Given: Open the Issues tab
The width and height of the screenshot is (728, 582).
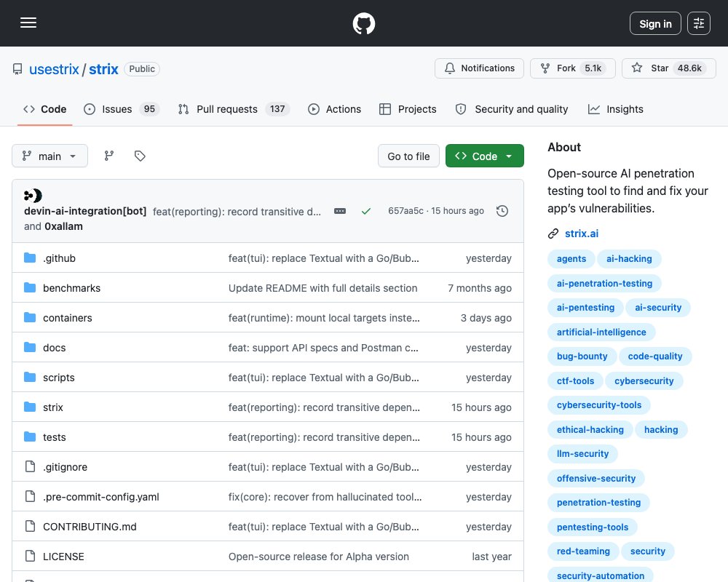Looking at the screenshot, I should click(x=122, y=109).
